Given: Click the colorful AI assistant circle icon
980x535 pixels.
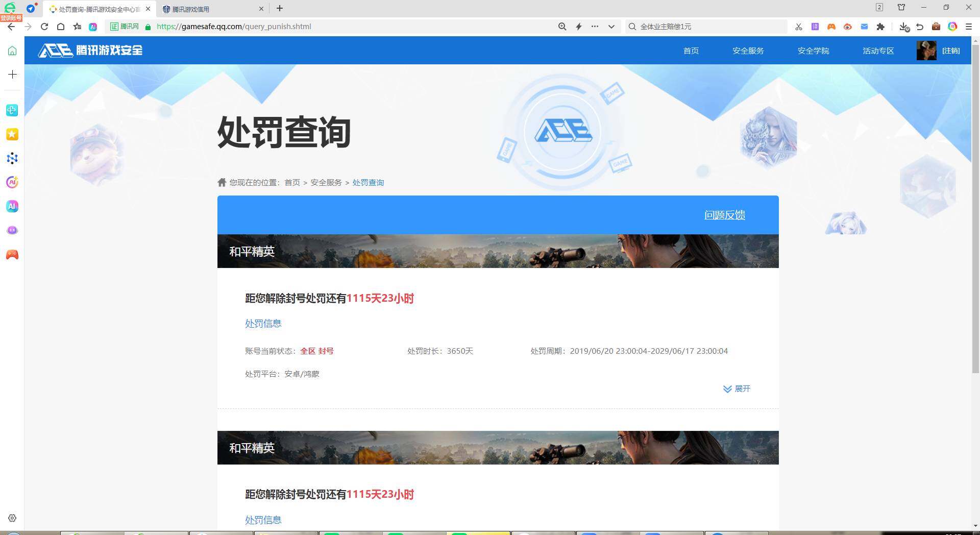Looking at the screenshot, I should [952, 27].
